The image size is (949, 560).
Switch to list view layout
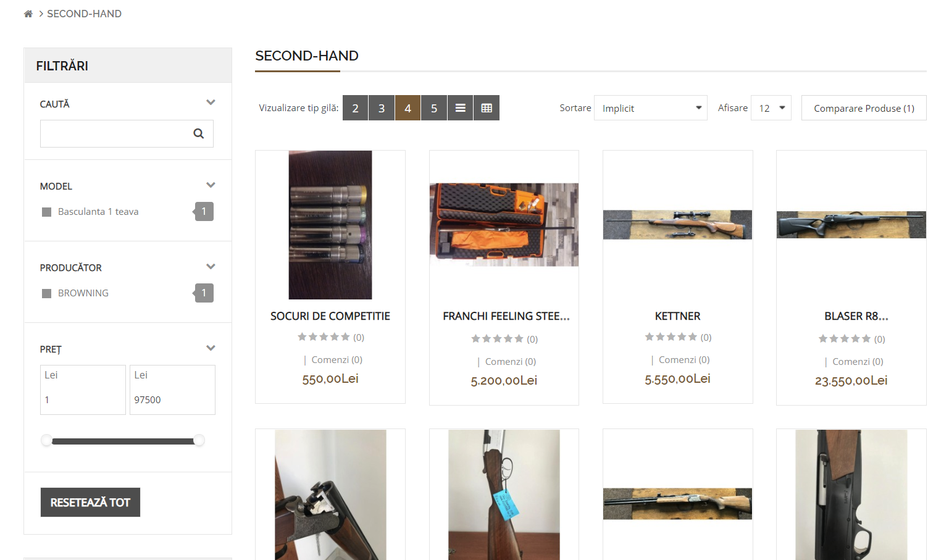460,108
